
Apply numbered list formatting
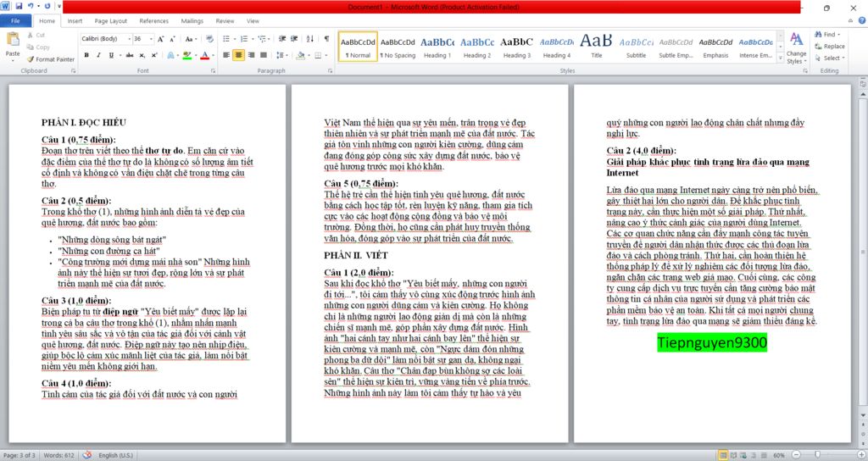tap(244, 39)
